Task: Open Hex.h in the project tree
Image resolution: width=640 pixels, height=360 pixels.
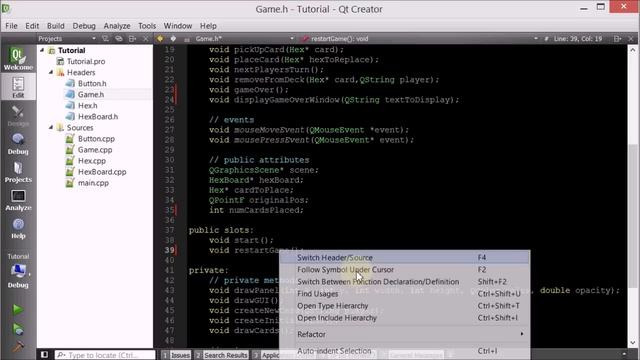Action: [87, 105]
